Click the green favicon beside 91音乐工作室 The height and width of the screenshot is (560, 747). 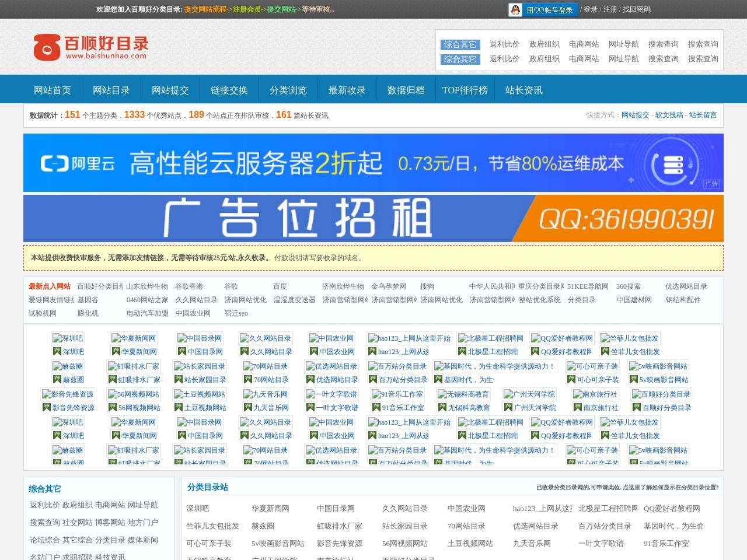[376, 408]
